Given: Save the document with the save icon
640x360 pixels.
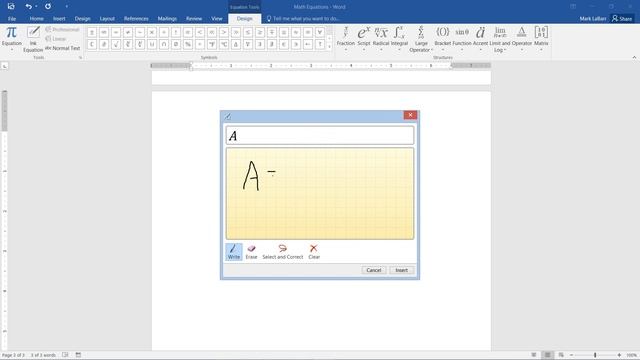Looking at the screenshot, I should coord(11,7).
